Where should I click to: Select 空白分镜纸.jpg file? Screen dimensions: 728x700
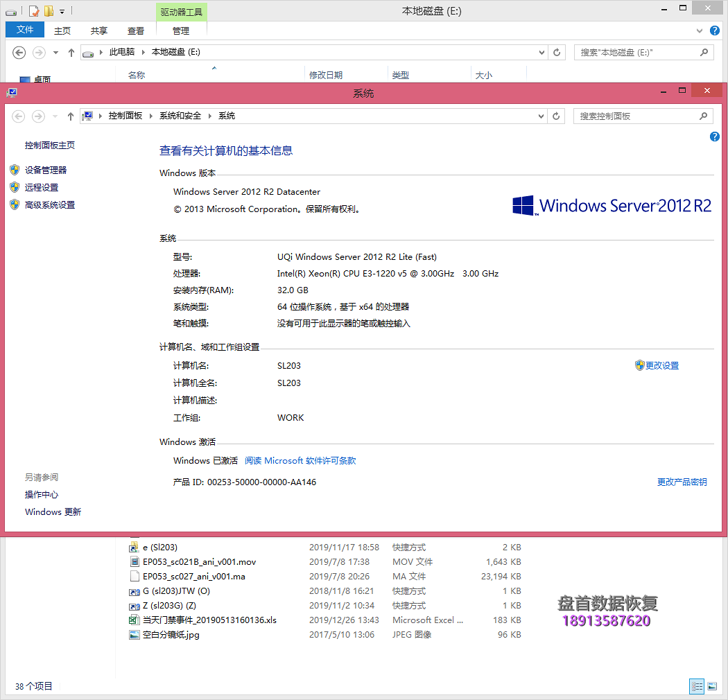click(171, 635)
